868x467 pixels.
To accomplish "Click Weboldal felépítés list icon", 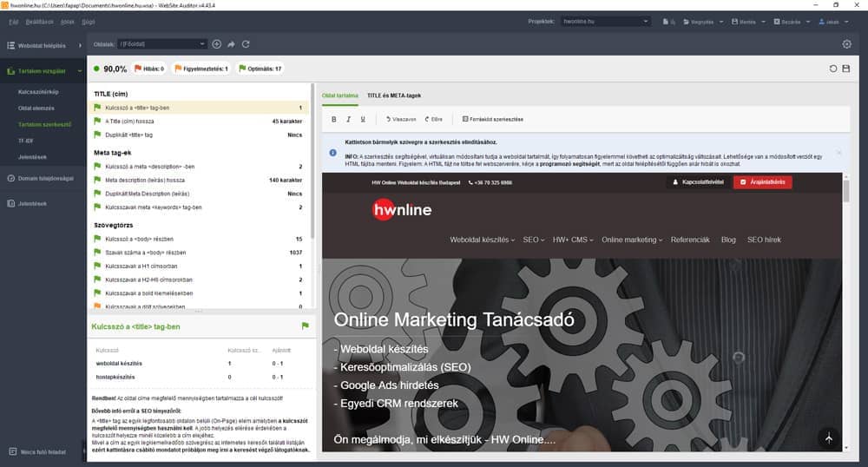I will point(11,45).
